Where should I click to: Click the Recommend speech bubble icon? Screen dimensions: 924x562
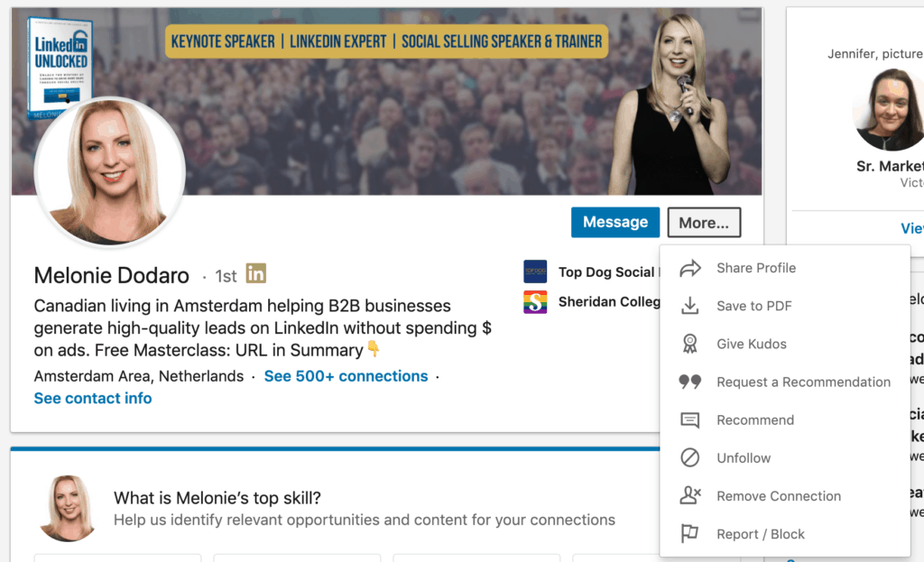690,420
